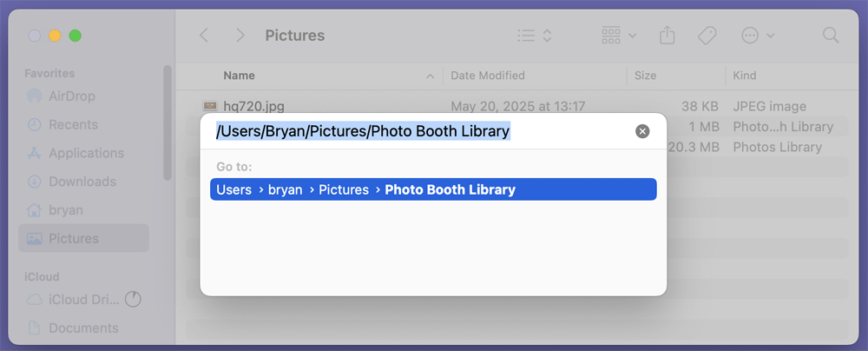The image size is (868, 351).
Task: Select the hq720.jpg file row
Action: point(517,106)
